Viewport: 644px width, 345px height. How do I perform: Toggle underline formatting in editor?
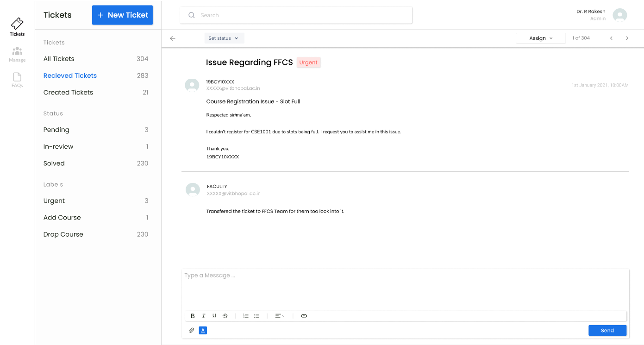coord(214,316)
